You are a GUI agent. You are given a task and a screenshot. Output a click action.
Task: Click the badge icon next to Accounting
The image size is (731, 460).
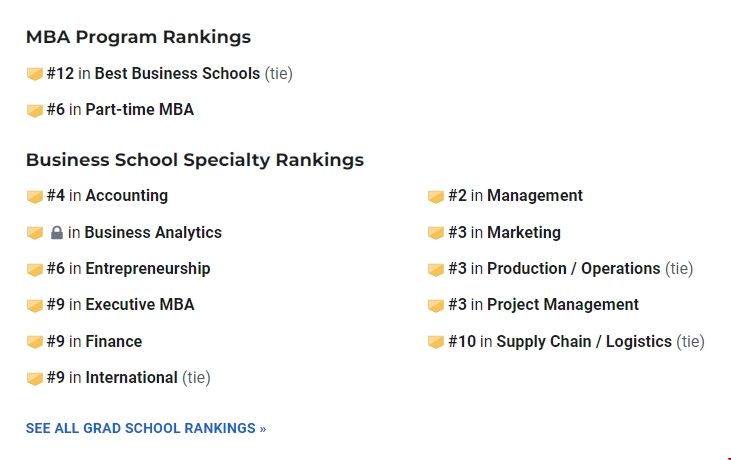tap(35, 197)
